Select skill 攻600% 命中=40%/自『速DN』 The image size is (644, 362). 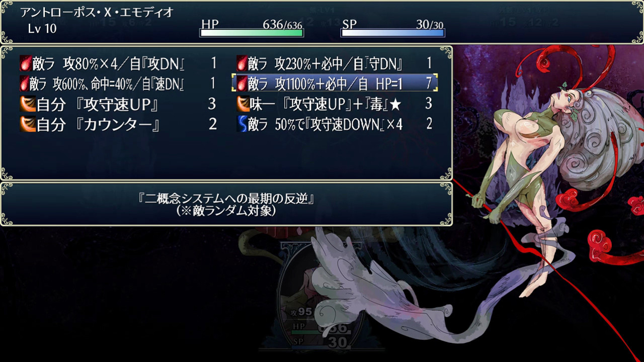119,83
